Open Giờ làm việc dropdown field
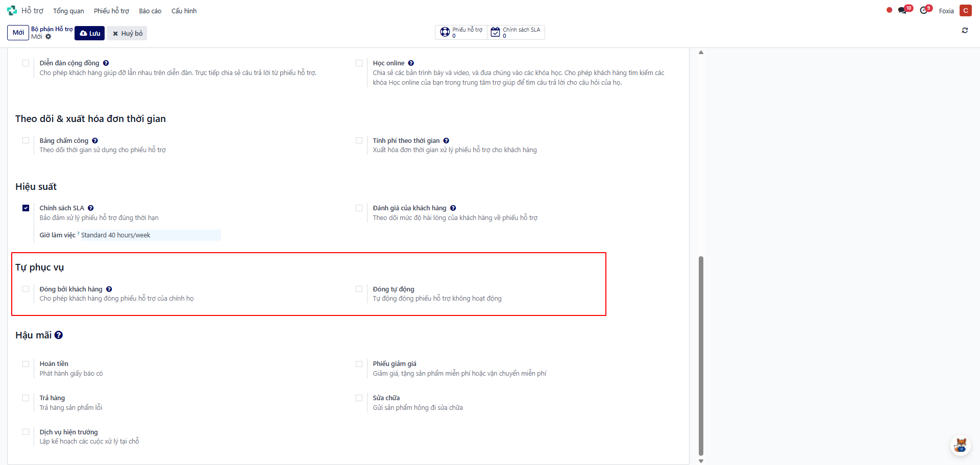 (150, 235)
